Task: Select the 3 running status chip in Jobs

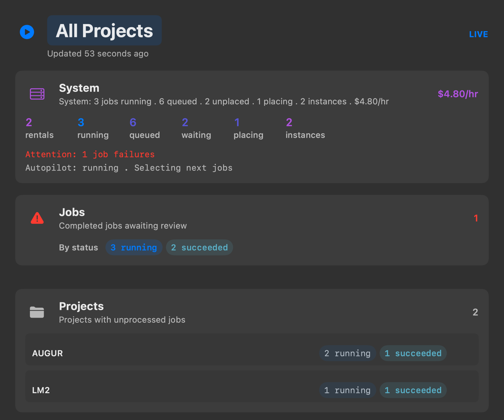Action: (x=134, y=247)
